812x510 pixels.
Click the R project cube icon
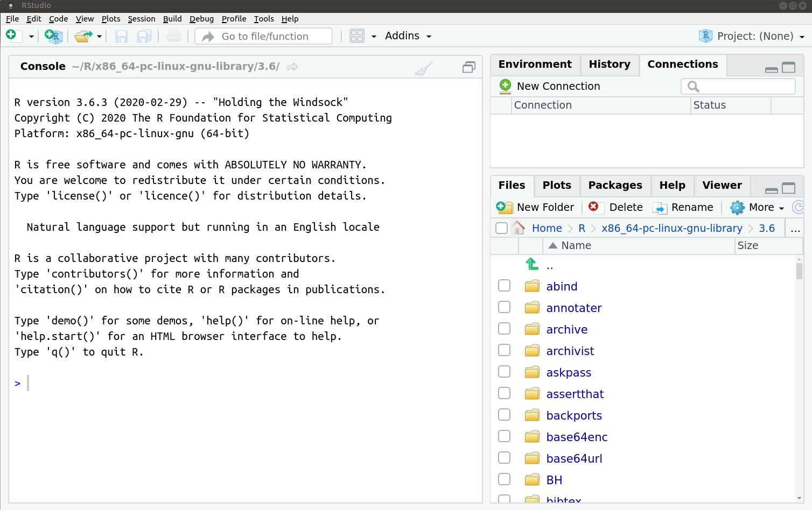click(705, 36)
